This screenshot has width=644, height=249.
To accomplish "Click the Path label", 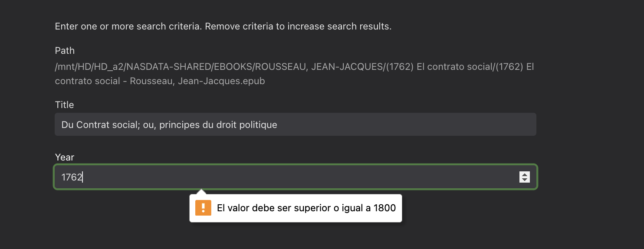I will [65, 51].
